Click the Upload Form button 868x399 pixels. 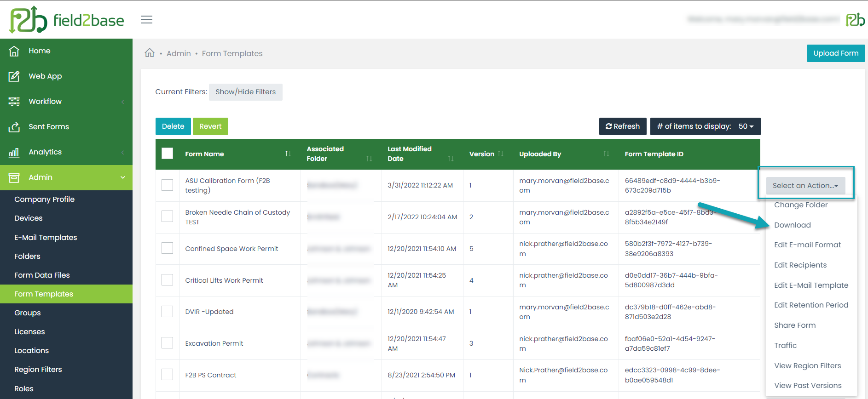(x=836, y=53)
